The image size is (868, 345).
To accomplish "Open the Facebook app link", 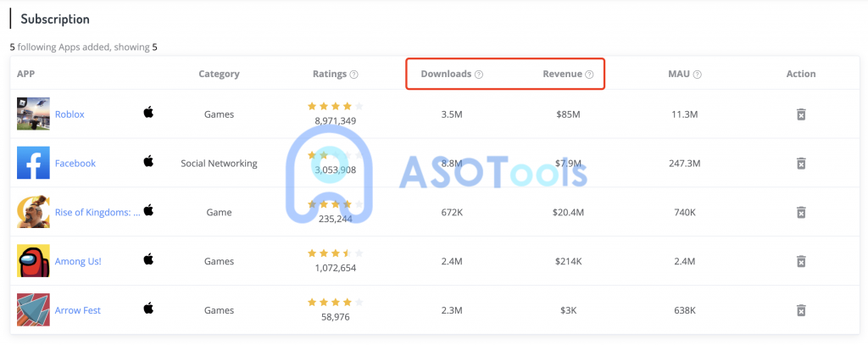I will pos(75,164).
